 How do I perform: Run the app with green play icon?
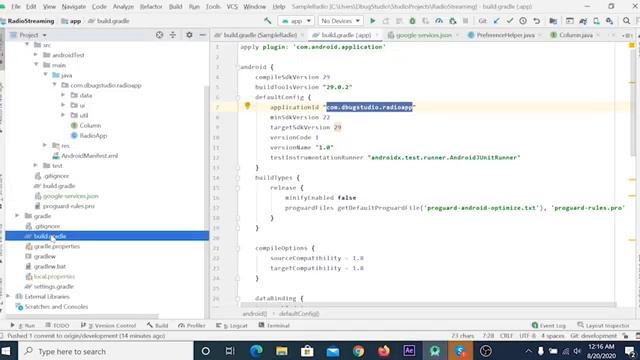(x=372, y=21)
